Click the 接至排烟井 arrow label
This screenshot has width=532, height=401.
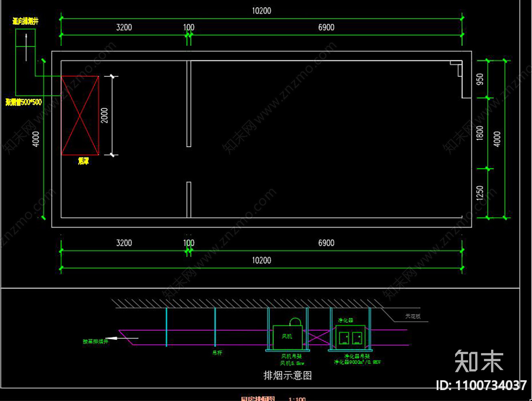click(95, 342)
